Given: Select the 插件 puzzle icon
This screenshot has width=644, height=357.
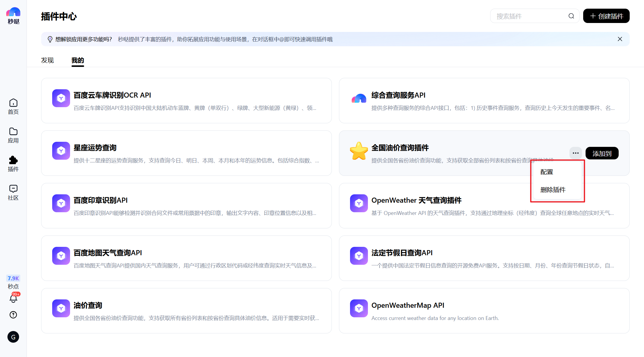Looking at the screenshot, I should click(13, 164).
